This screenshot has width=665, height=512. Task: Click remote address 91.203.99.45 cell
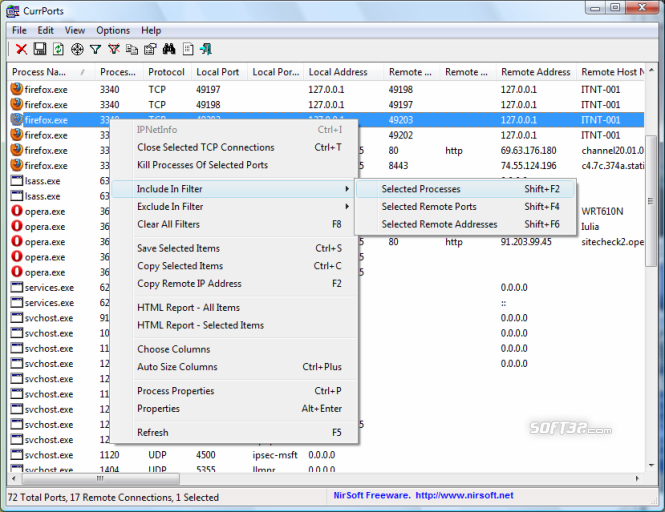tap(526, 242)
